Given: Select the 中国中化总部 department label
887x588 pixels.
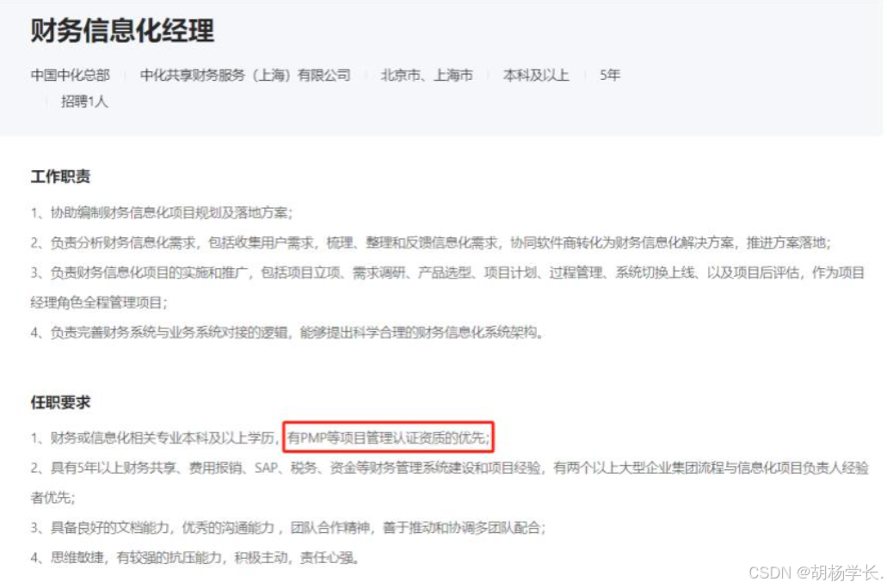Looking at the screenshot, I should 71,75.
